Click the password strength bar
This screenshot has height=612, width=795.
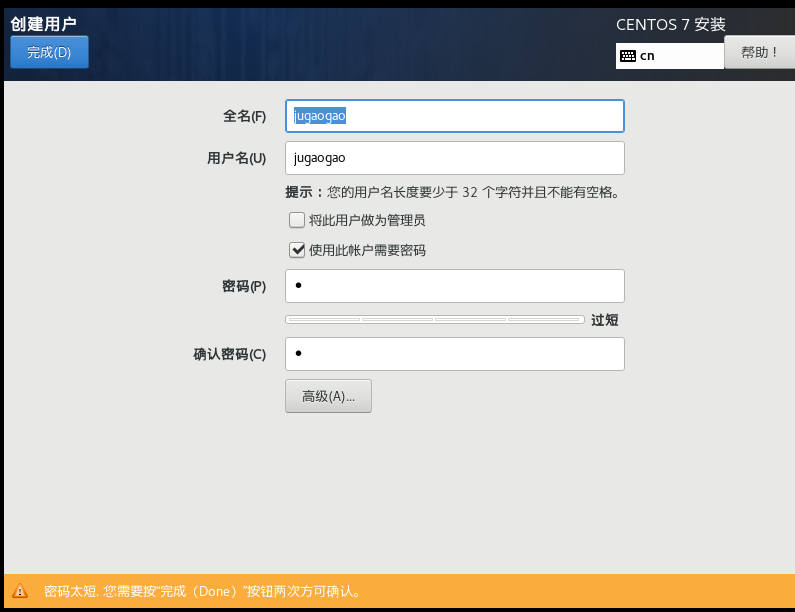435,319
